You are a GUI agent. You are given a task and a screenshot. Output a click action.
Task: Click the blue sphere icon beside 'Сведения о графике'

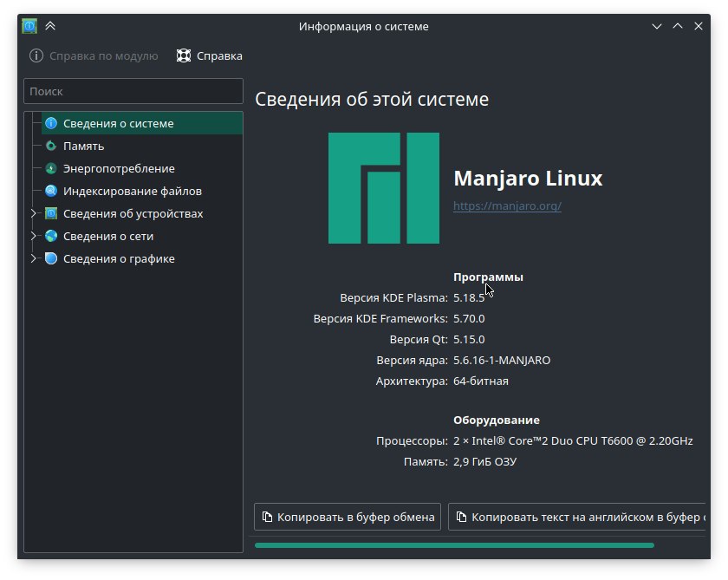[x=51, y=258]
